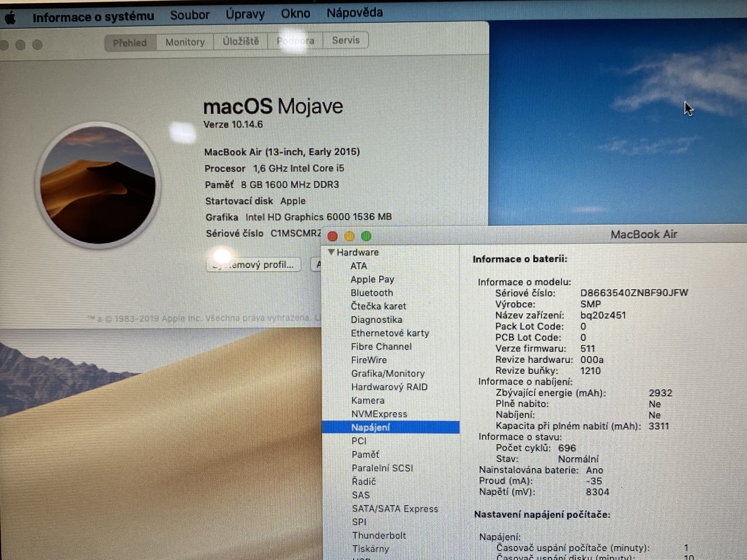This screenshot has height=560, width=747.
Task: Open the Nápověda menu
Action: (x=355, y=13)
